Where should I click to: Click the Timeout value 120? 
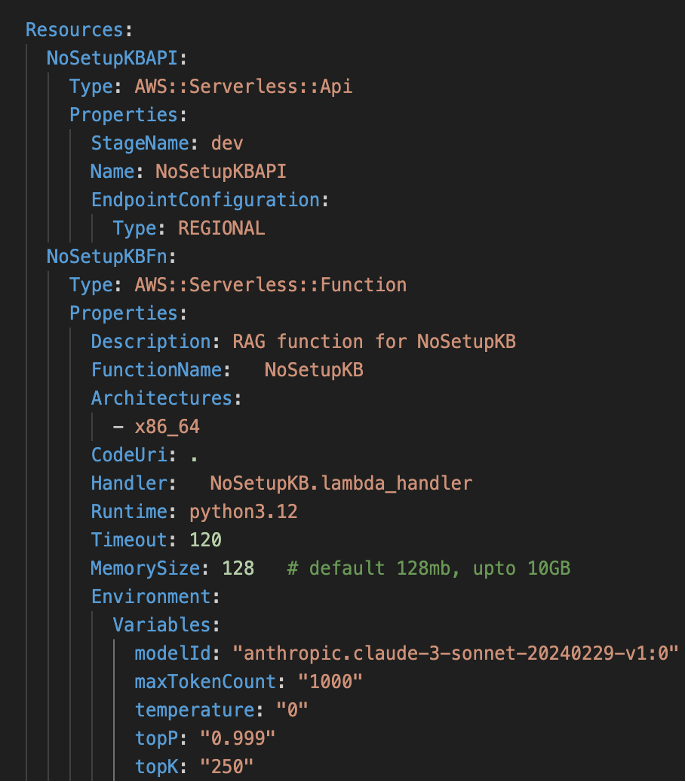click(205, 540)
